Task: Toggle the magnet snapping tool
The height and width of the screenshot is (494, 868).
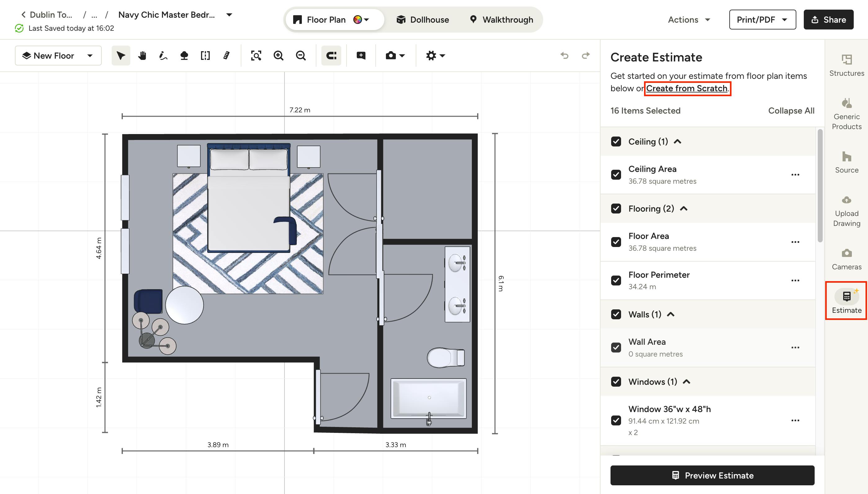Action: 331,56
